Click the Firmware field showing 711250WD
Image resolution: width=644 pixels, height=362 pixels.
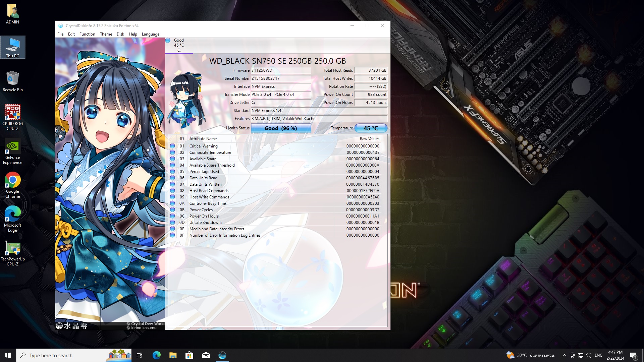(281, 70)
